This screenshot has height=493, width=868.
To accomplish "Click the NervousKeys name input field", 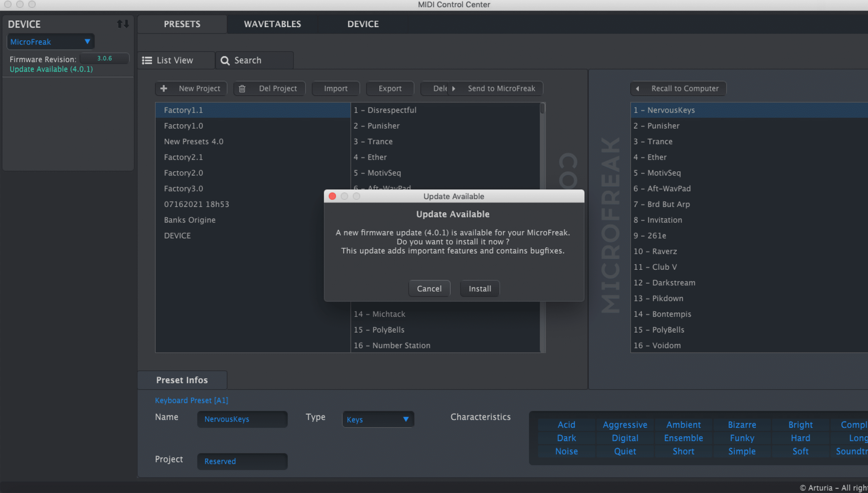I will click(242, 419).
